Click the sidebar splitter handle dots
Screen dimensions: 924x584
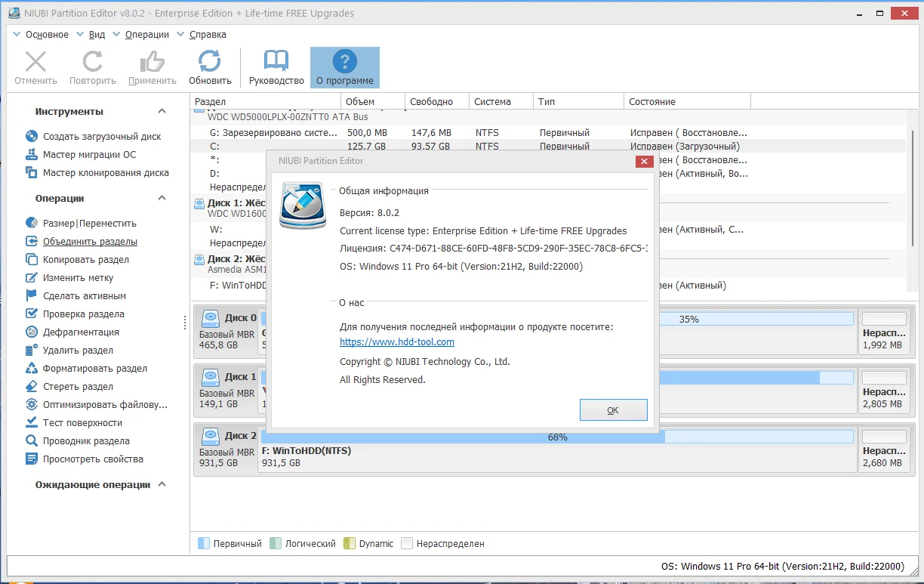184,323
